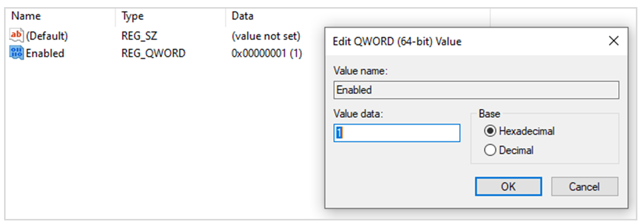Select the Enabled registry entry name
The image size is (644, 224).
[45, 53]
